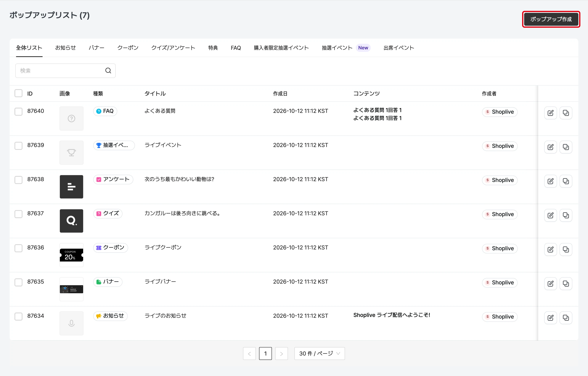The width and height of the screenshot is (588, 376).
Task: Click into the 検索 search field
Action: point(65,71)
